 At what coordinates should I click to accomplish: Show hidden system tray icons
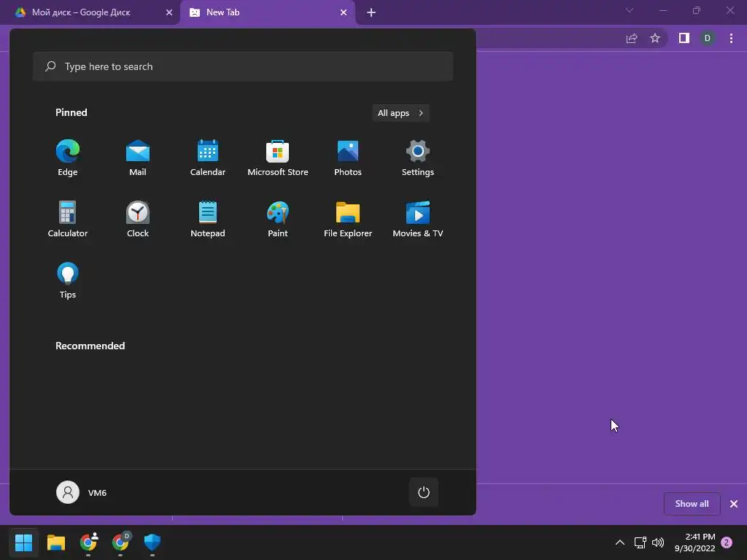tap(620, 542)
